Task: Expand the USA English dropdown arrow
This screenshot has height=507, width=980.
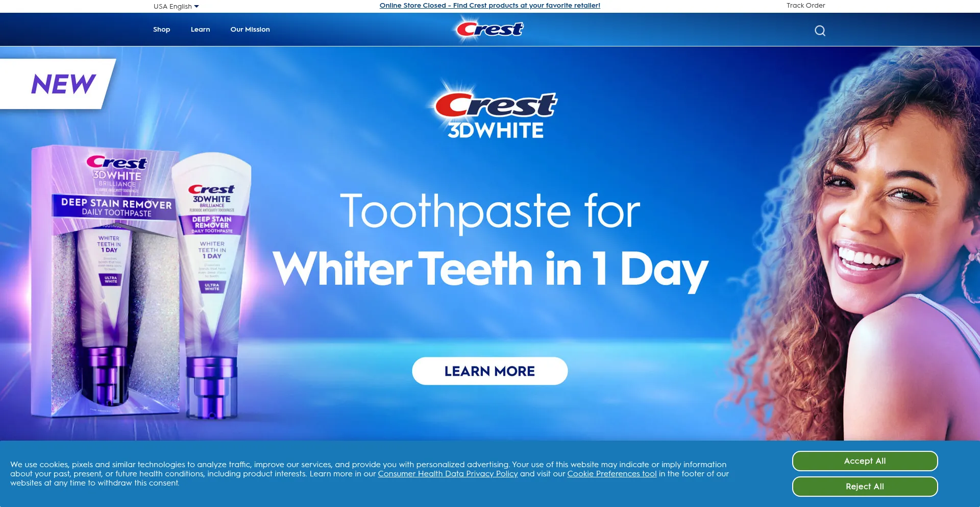Action: coord(197,7)
